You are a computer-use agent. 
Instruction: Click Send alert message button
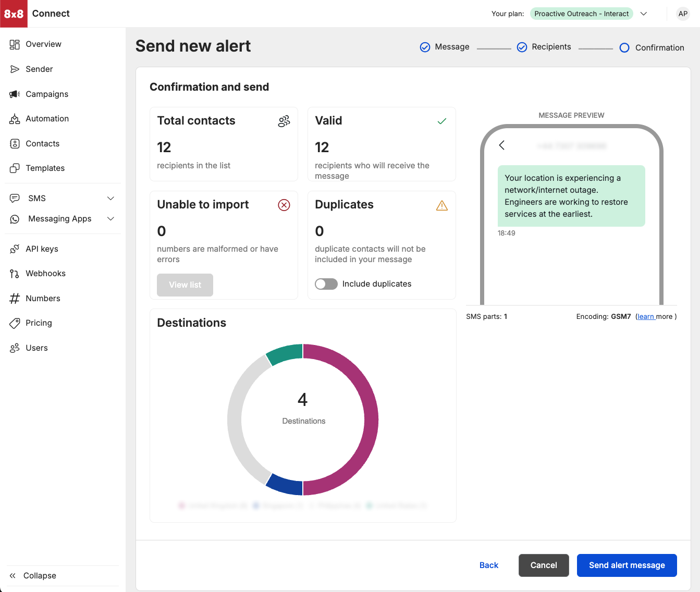[x=627, y=565]
